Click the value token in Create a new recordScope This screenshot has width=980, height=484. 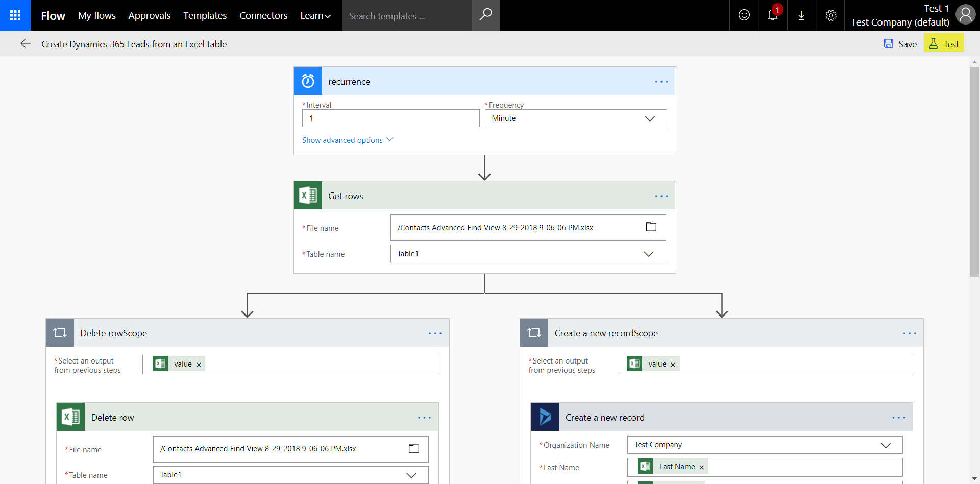click(653, 364)
